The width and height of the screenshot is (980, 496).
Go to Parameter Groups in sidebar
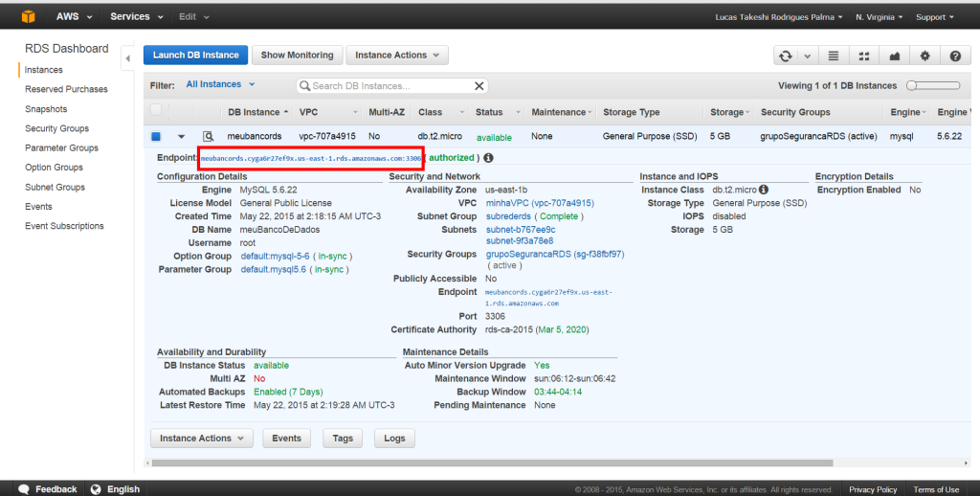click(x=61, y=148)
